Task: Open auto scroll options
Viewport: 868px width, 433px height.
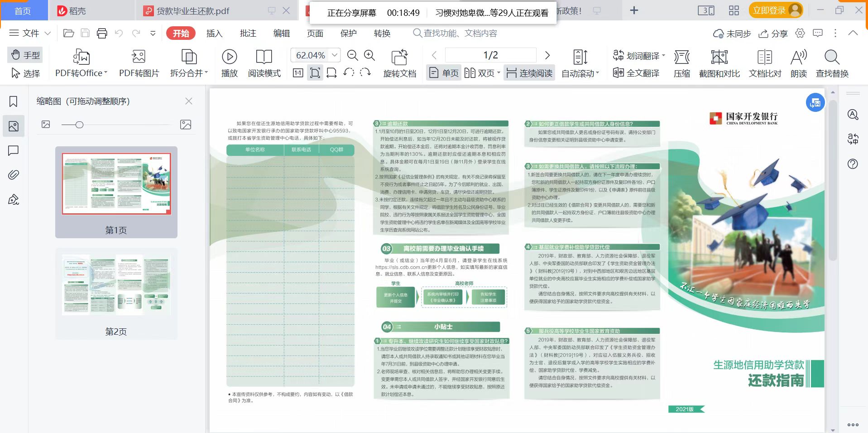Action: click(580, 63)
